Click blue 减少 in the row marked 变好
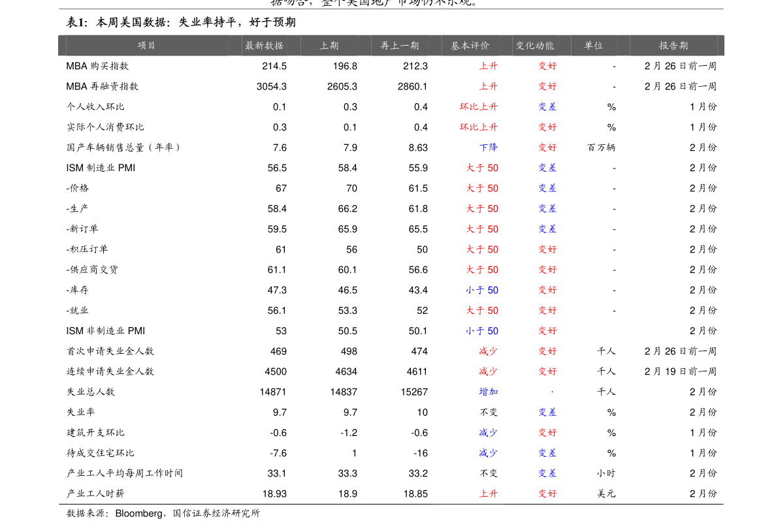778x532 pixels. click(488, 433)
